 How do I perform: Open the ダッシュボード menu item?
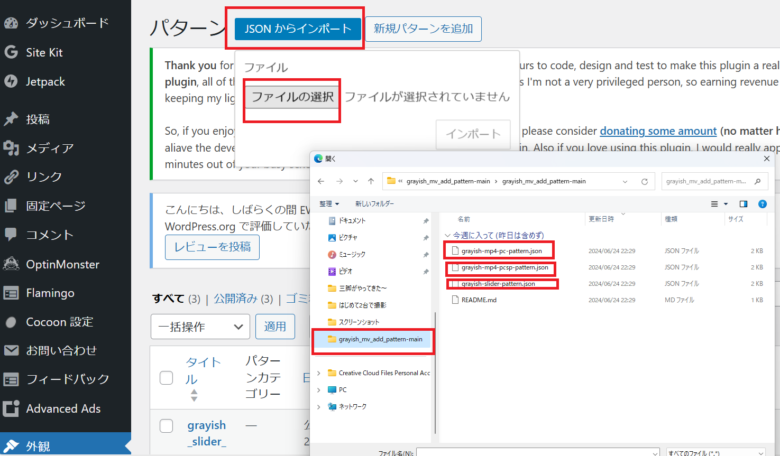tap(68, 22)
